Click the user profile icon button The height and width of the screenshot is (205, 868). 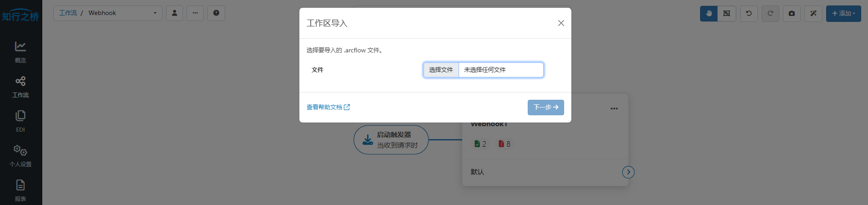coord(174,13)
